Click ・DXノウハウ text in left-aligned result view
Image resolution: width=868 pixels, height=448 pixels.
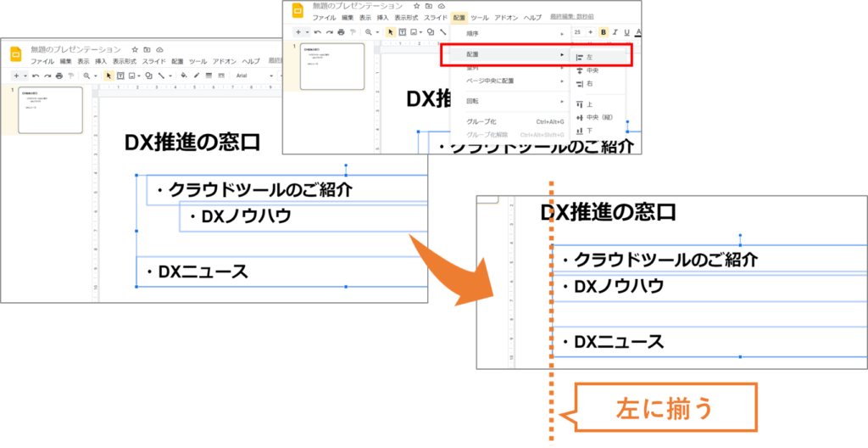point(613,286)
